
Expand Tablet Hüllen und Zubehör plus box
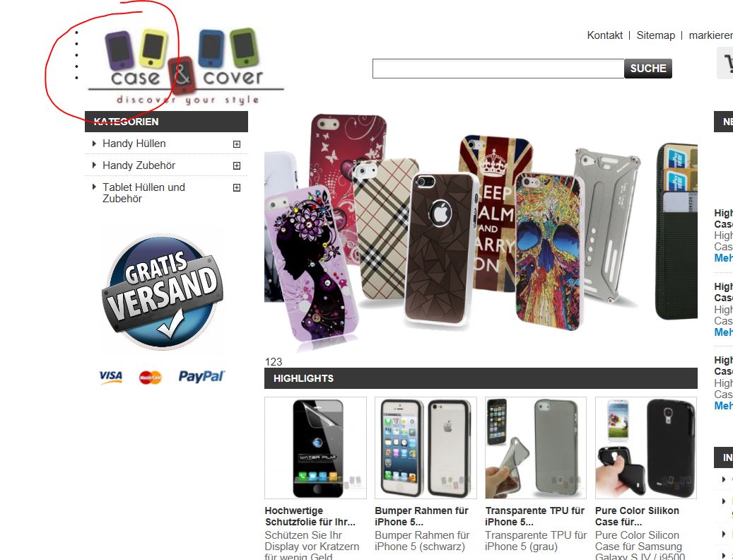(x=237, y=187)
